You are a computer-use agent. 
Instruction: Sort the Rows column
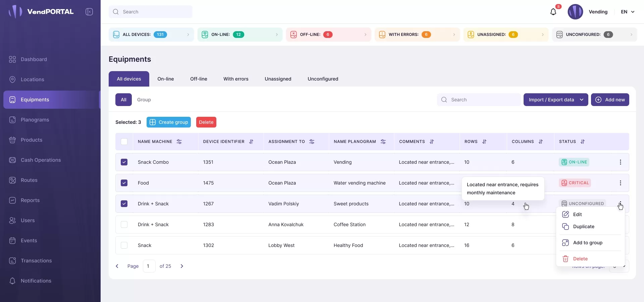484,142
